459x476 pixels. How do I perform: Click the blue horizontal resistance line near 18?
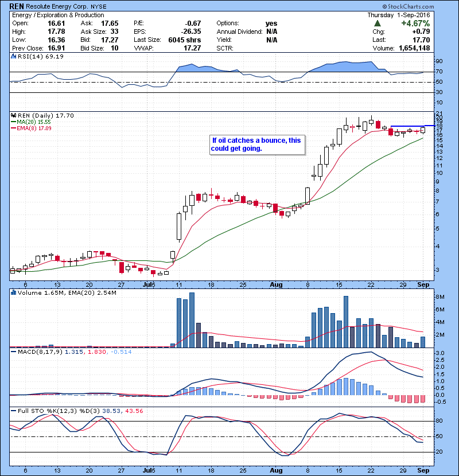[413, 126]
